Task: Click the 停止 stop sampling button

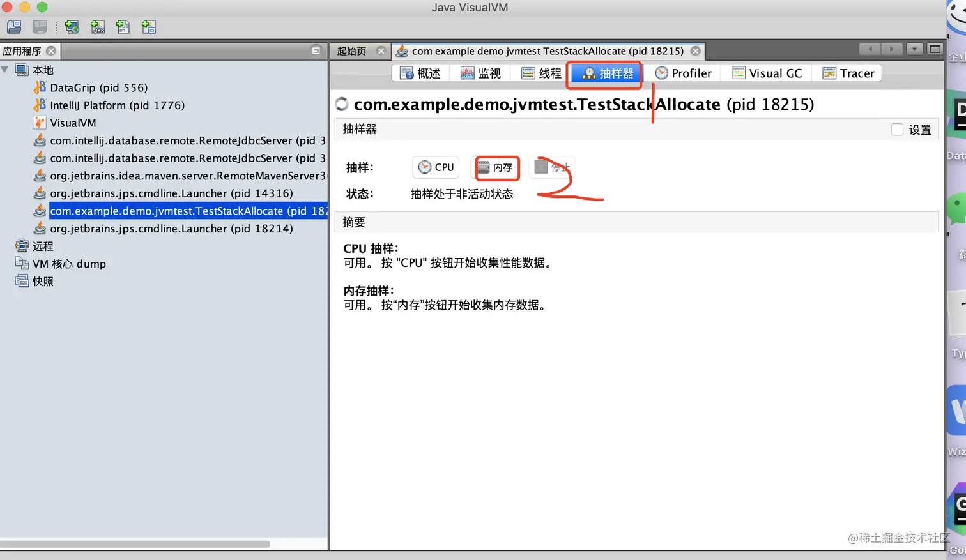Action: pyautogui.click(x=552, y=167)
